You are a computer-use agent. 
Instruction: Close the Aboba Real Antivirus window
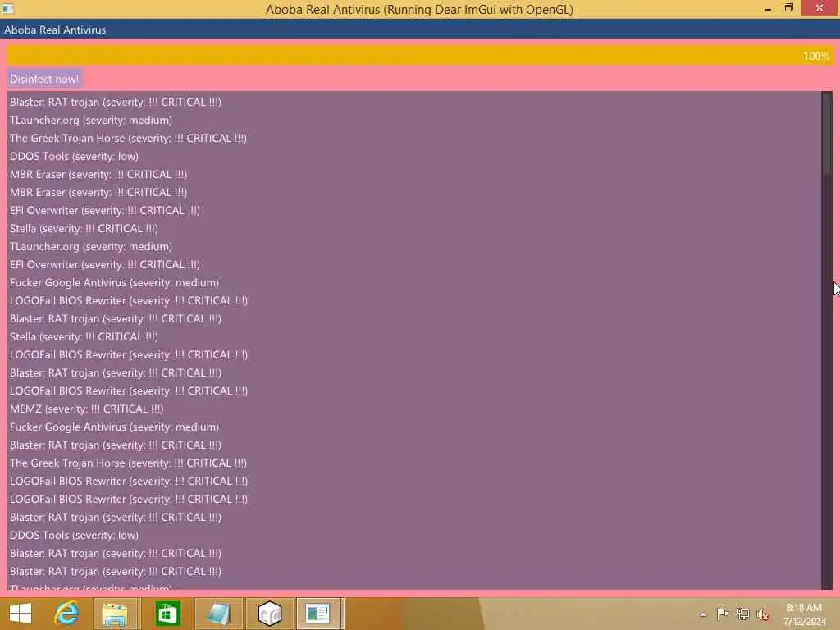[x=819, y=8]
